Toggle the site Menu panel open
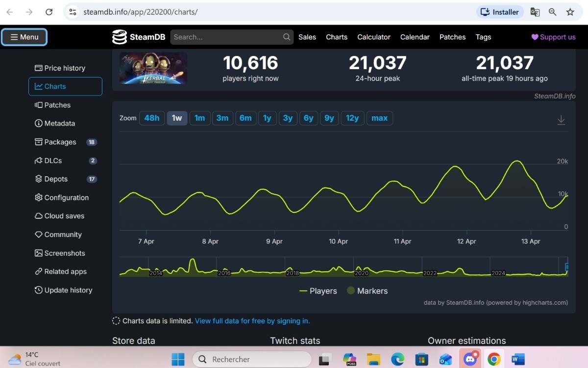The width and height of the screenshot is (588, 368). 24,37
